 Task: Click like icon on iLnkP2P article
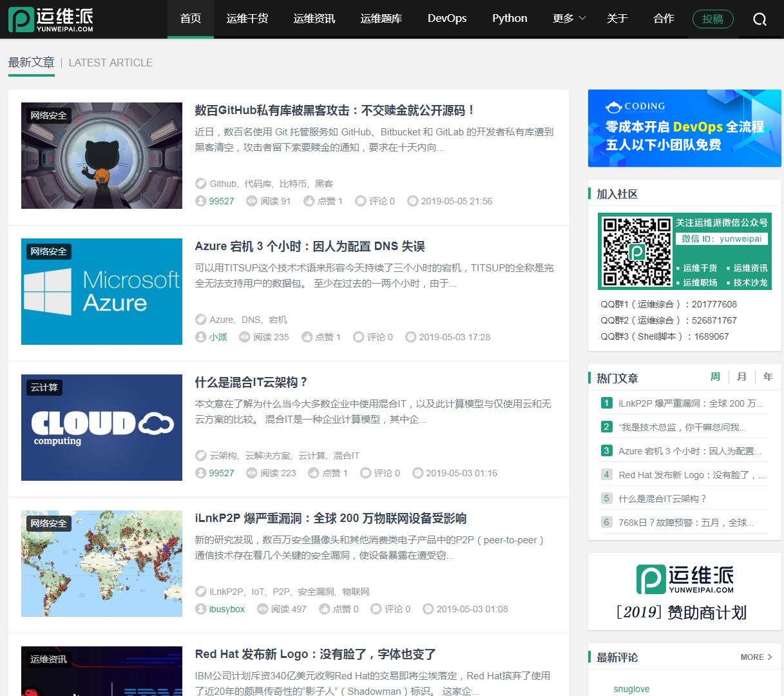(x=324, y=609)
